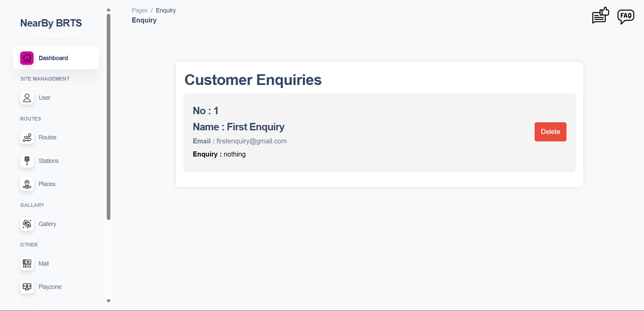Click the sidebar vertical scrollbar thumb

coord(108,117)
